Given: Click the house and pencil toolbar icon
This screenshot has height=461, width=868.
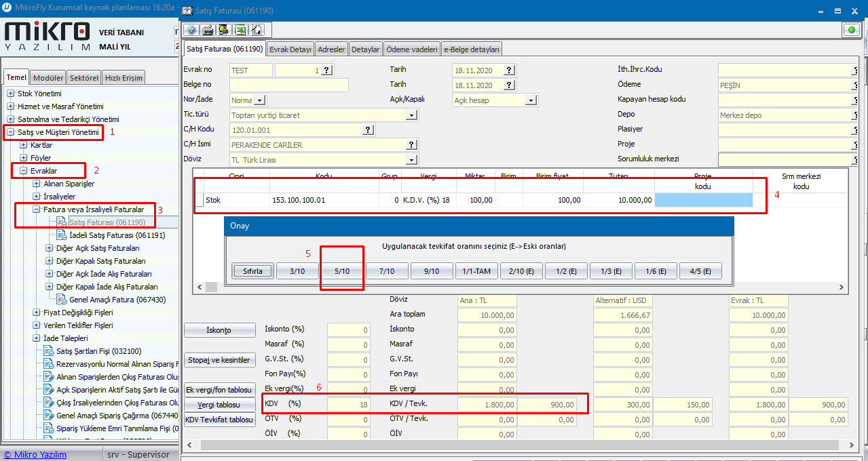Looking at the screenshot, I should 256,30.
